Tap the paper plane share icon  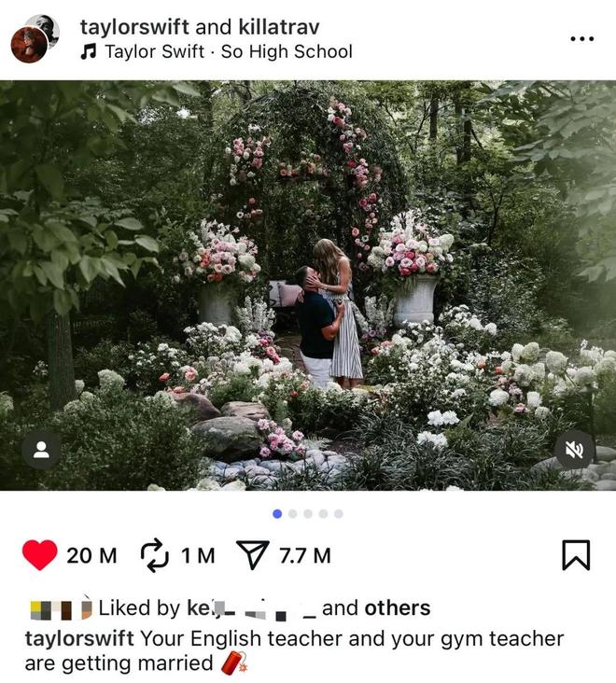click(252, 555)
